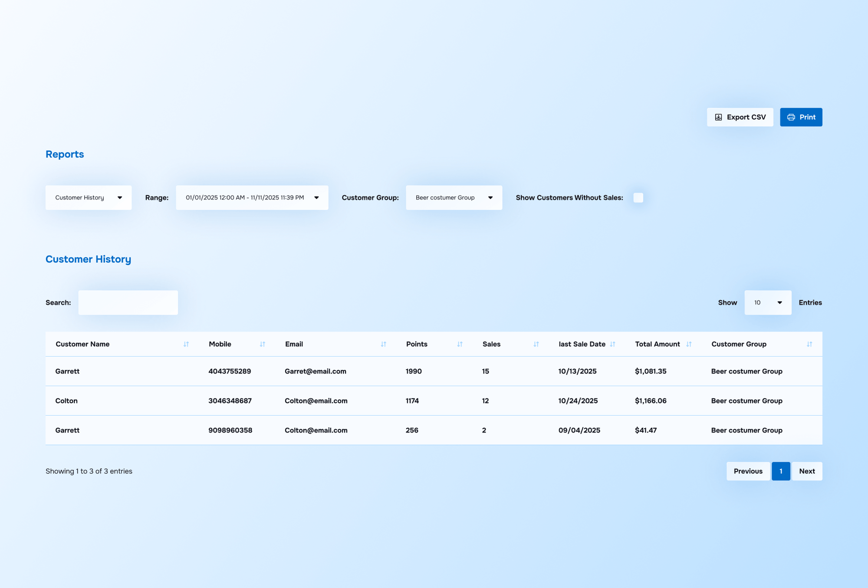The width and height of the screenshot is (868, 588).
Task: Sort the Customer Group column
Action: click(x=809, y=344)
